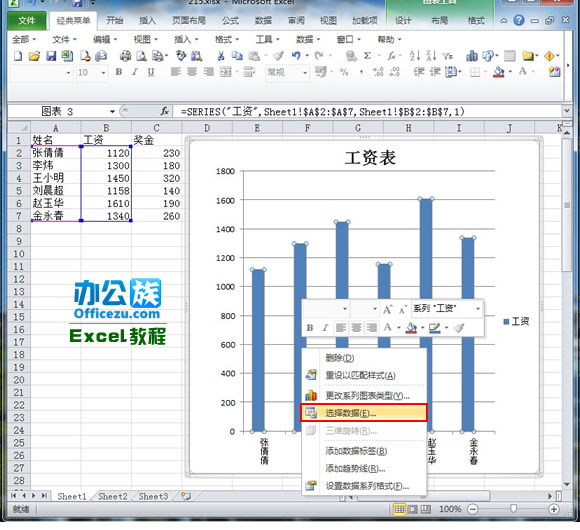Click the Spelling check icon
Screen dimensions: 580x530
181,56
